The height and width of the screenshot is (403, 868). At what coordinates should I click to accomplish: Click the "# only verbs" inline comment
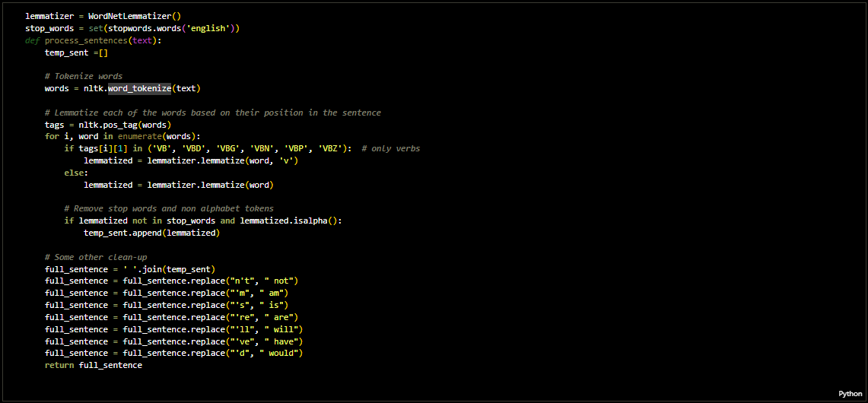pyautogui.click(x=390, y=148)
